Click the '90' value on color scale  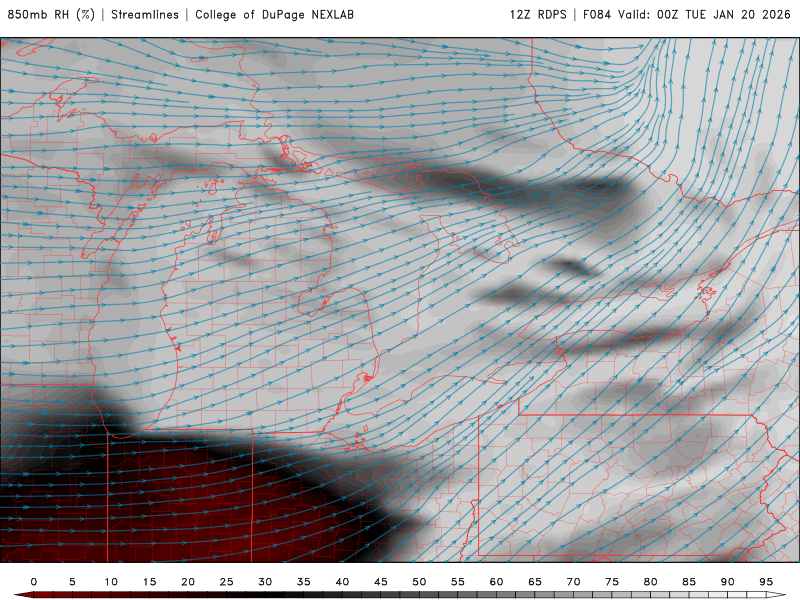tap(728, 582)
